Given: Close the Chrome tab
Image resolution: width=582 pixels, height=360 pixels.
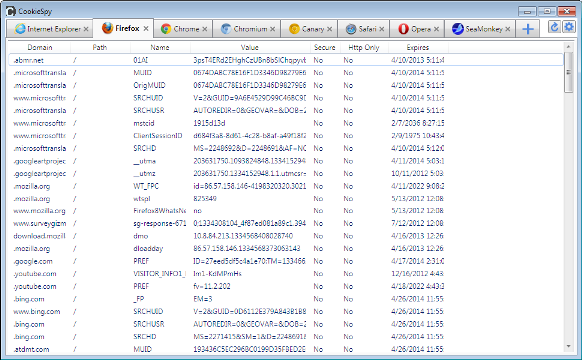Looking at the screenshot, I should (205, 29).
